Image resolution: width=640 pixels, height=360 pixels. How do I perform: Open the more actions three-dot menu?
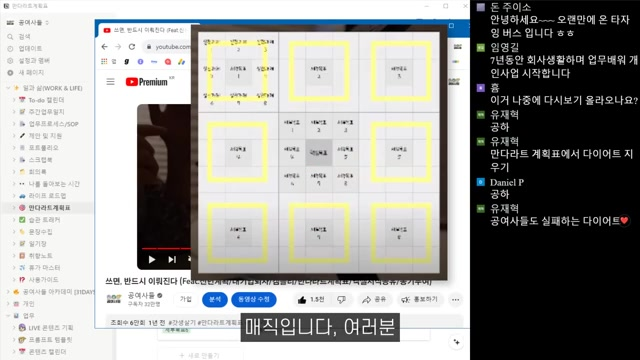(456, 300)
